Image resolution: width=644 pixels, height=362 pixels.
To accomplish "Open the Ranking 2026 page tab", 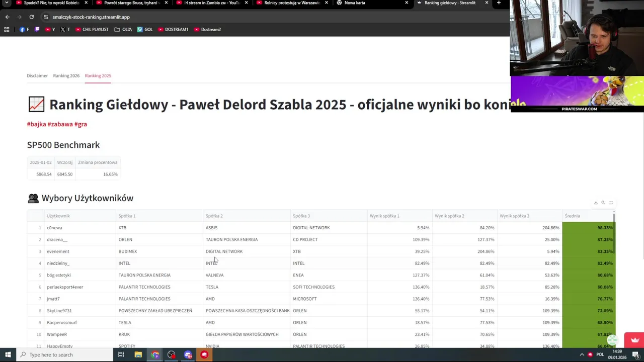I will [x=66, y=76].
